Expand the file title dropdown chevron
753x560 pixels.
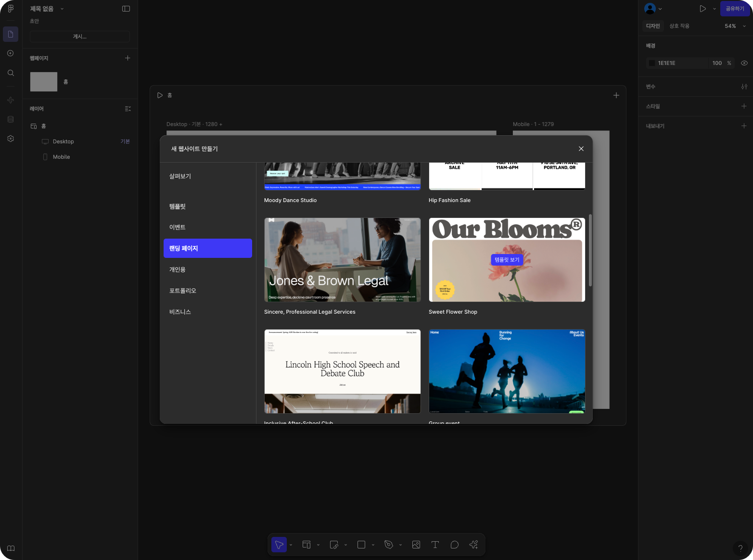pyautogui.click(x=62, y=9)
